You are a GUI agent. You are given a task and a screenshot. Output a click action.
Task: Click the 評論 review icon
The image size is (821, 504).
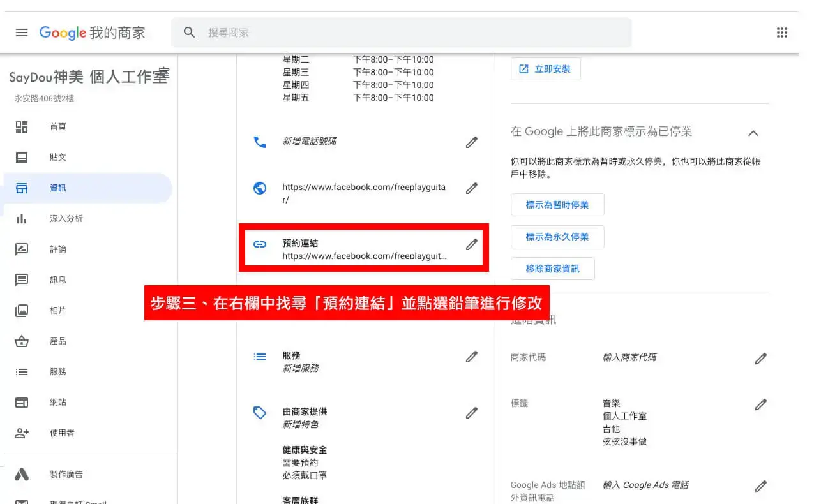(x=22, y=249)
